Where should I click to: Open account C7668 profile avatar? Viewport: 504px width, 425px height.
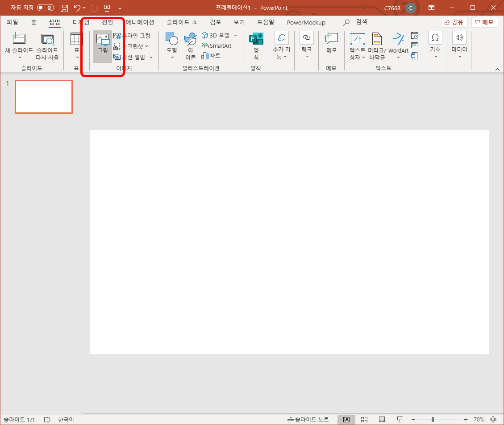coord(410,8)
